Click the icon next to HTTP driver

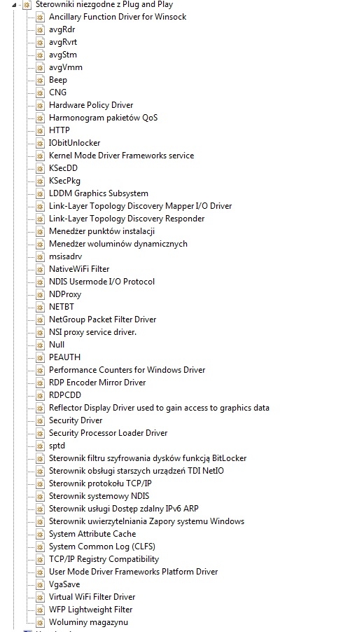point(40,130)
